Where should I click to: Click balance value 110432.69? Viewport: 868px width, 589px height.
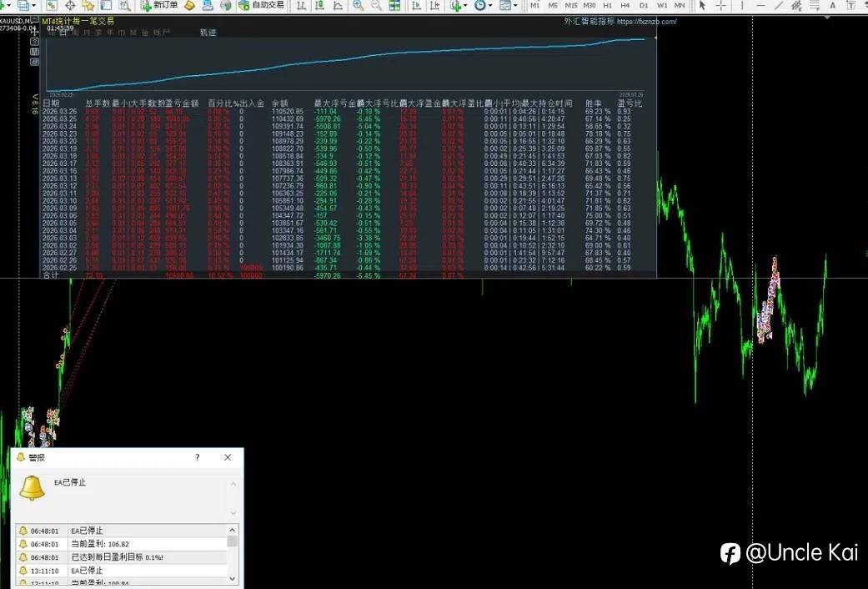coord(288,119)
